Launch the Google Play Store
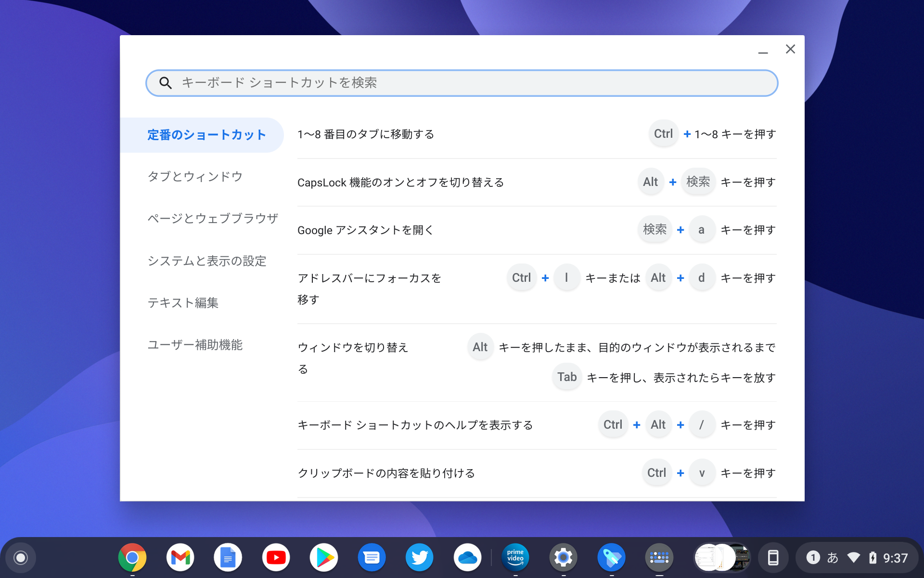924x578 pixels. pyautogui.click(x=323, y=557)
